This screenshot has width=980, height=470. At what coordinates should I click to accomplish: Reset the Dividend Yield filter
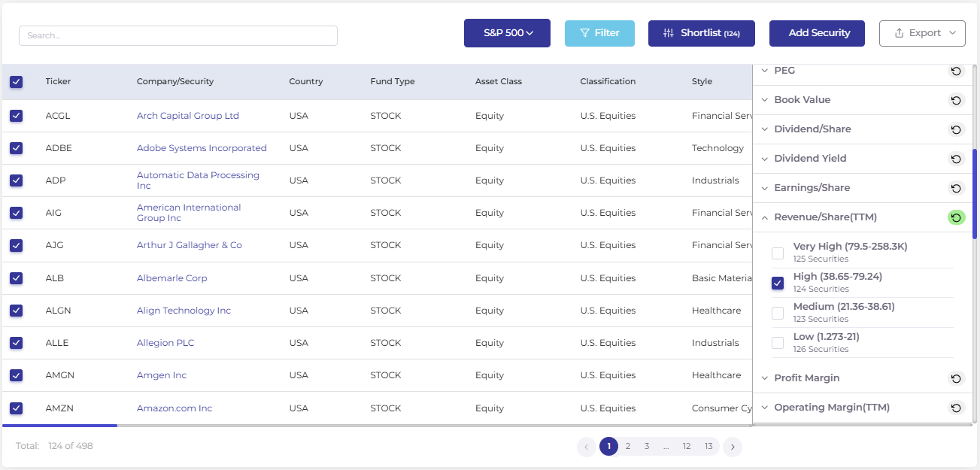pos(956,159)
